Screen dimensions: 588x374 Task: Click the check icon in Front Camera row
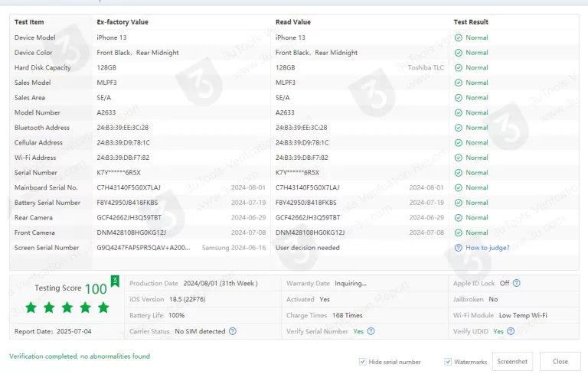click(x=459, y=233)
